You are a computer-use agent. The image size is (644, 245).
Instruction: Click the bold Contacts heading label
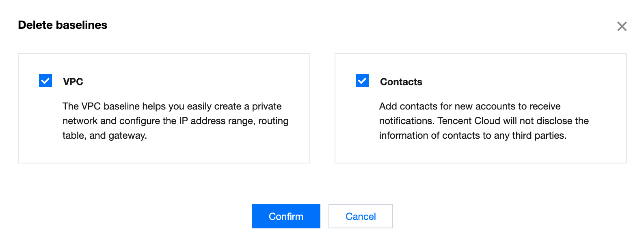point(401,82)
